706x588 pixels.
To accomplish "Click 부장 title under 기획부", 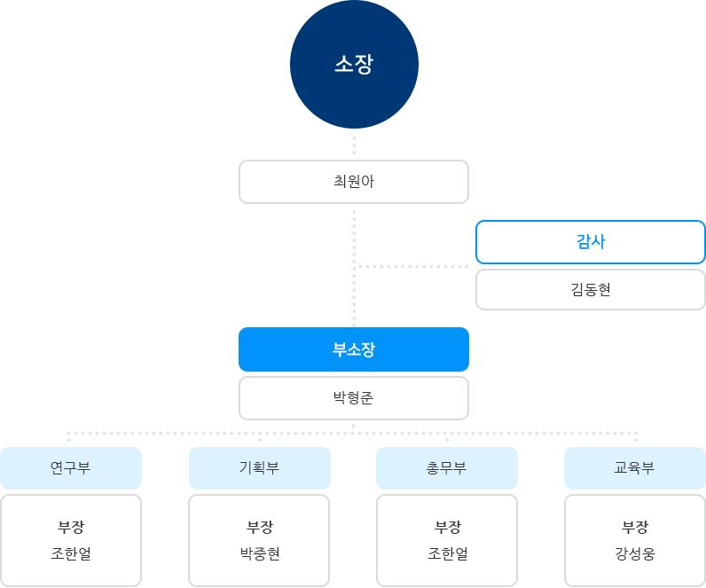I will point(259,527).
